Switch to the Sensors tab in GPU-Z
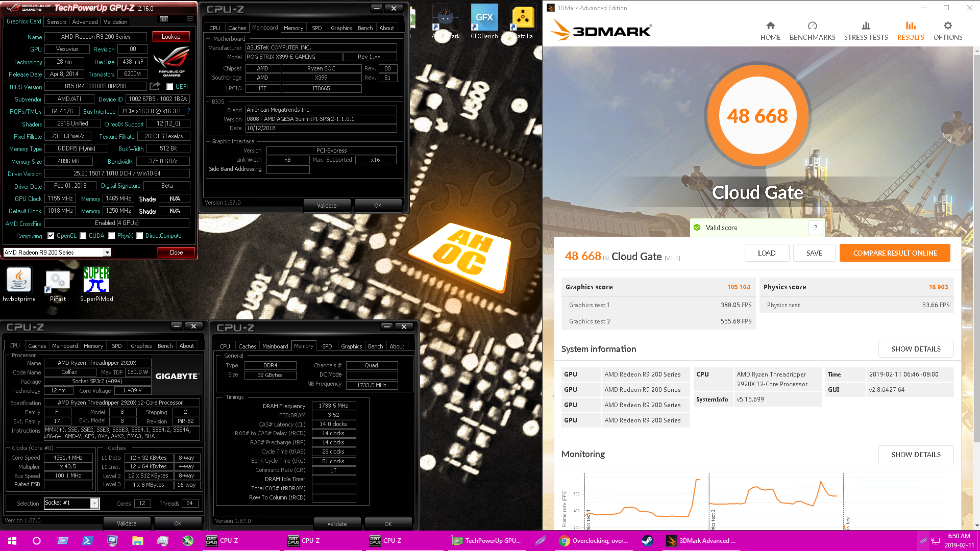This screenshot has height=551, width=980. click(x=57, y=22)
